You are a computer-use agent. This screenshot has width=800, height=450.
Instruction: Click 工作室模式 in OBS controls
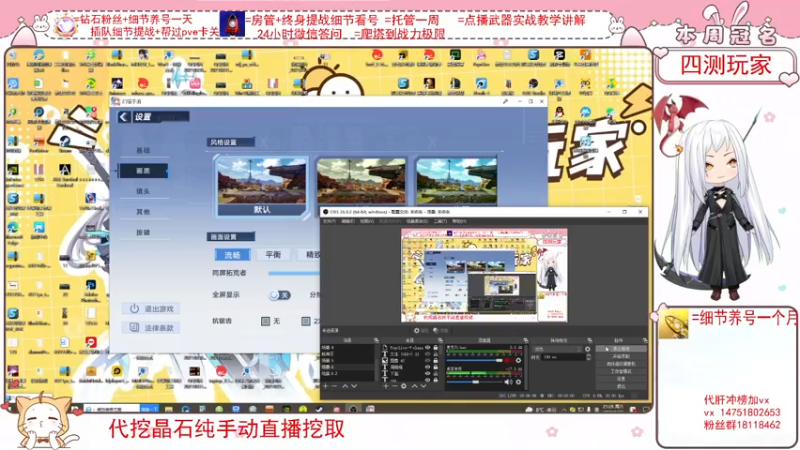[621, 371]
